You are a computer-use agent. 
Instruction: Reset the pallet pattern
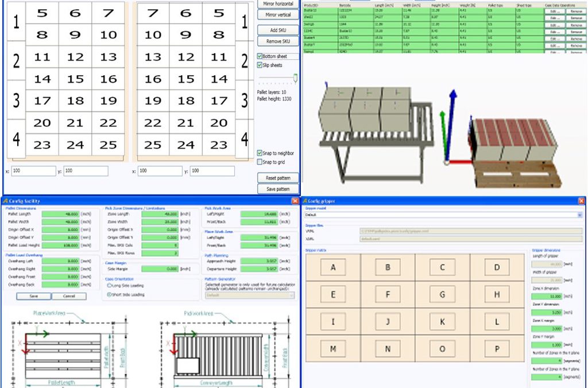(278, 178)
